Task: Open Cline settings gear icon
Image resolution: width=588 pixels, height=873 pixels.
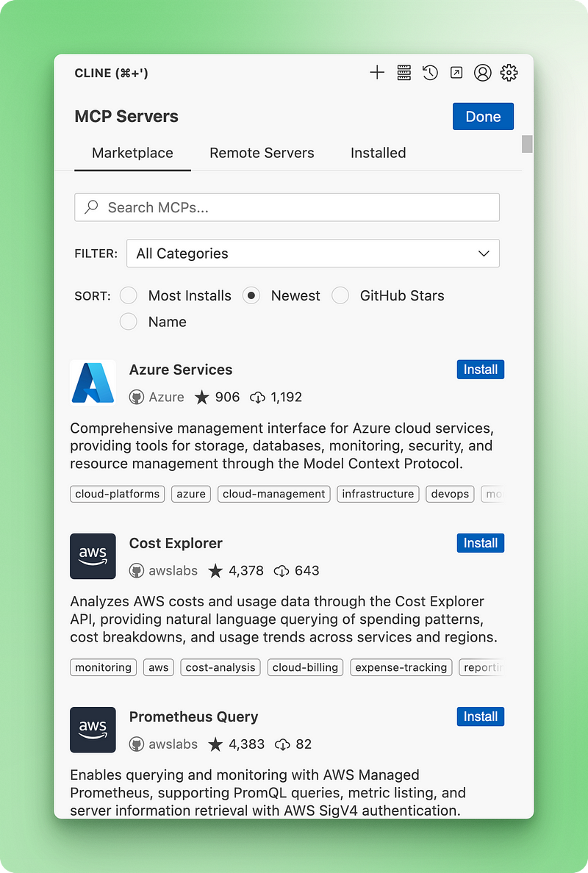Action: [509, 72]
